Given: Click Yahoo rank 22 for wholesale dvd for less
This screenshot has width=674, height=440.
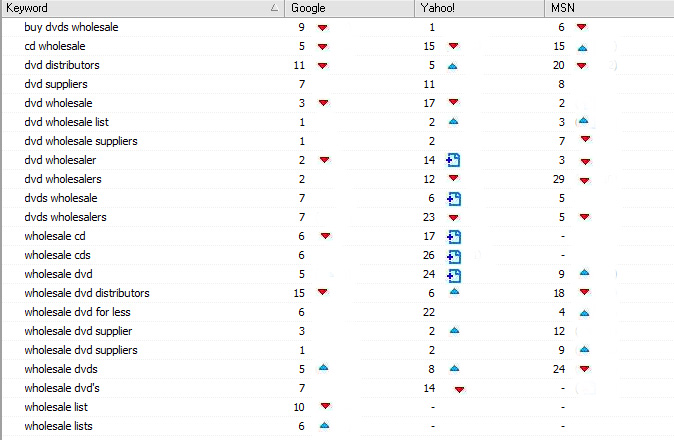Looking at the screenshot, I should coord(429,312).
